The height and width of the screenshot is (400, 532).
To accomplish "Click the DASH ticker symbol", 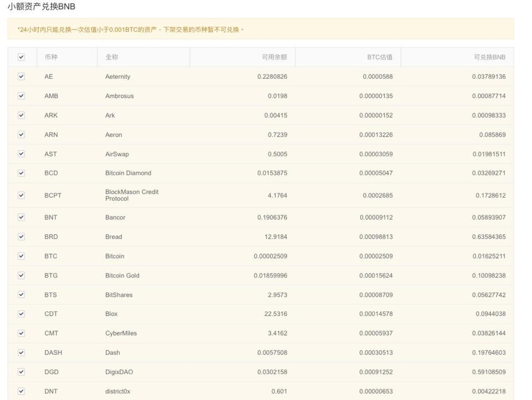I will pyautogui.click(x=53, y=352).
